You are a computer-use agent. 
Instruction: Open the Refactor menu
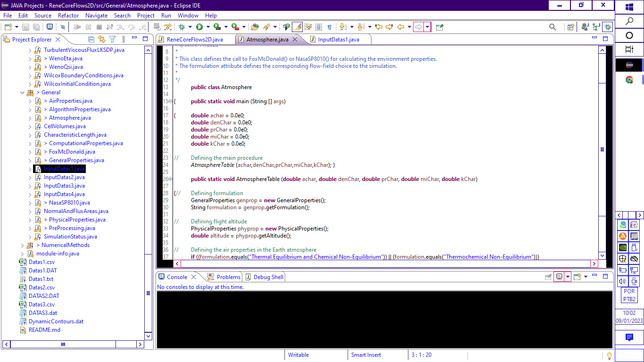click(x=68, y=15)
